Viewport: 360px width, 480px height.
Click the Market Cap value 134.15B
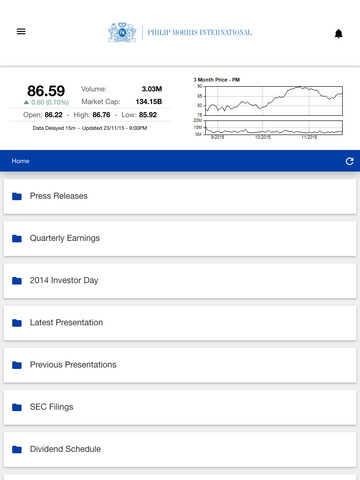(149, 102)
